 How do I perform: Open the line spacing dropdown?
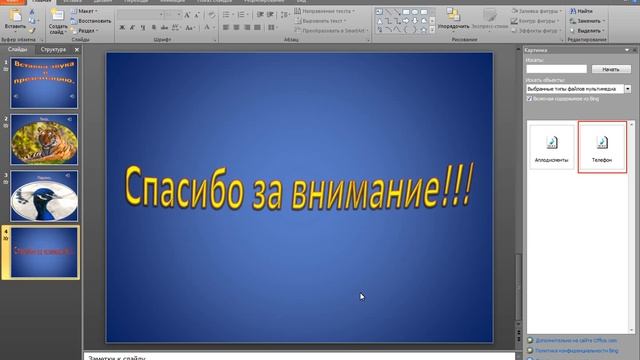[285, 15]
